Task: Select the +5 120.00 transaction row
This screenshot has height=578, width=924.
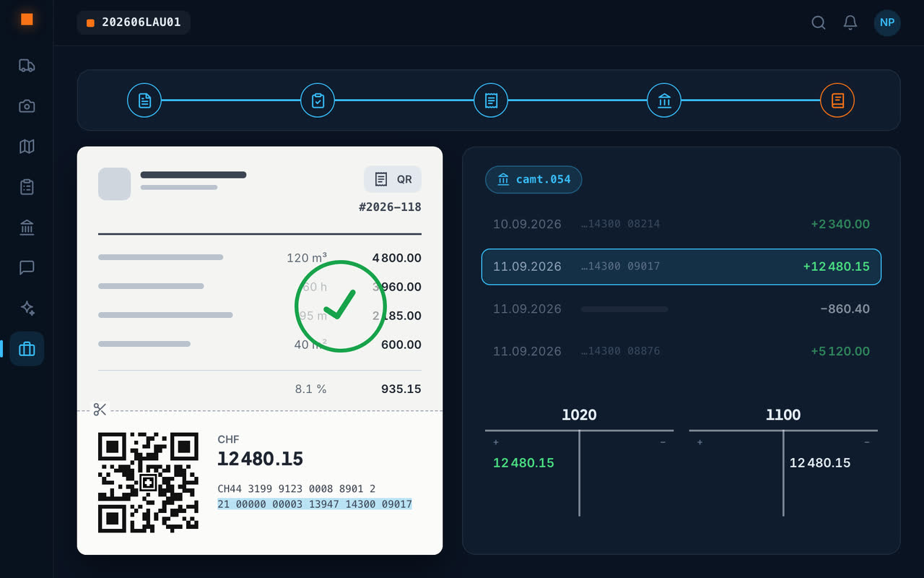Action: click(x=681, y=351)
